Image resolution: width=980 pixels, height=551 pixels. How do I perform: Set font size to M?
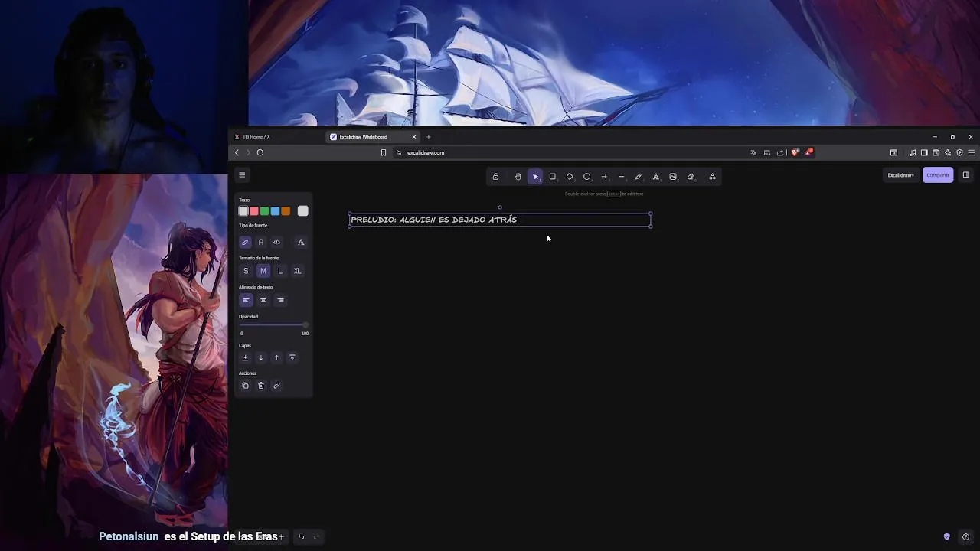(x=263, y=271)
